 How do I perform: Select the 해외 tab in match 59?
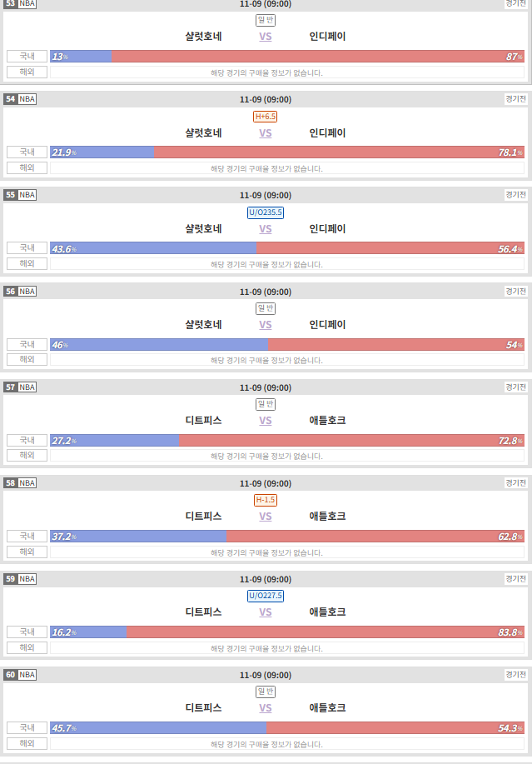click(x=27, y=647)
